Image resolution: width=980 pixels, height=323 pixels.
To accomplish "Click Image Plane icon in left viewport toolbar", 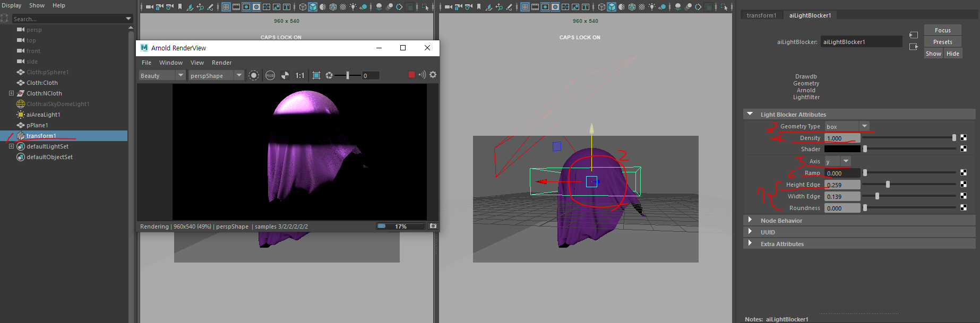I will [x=190, y=7].
